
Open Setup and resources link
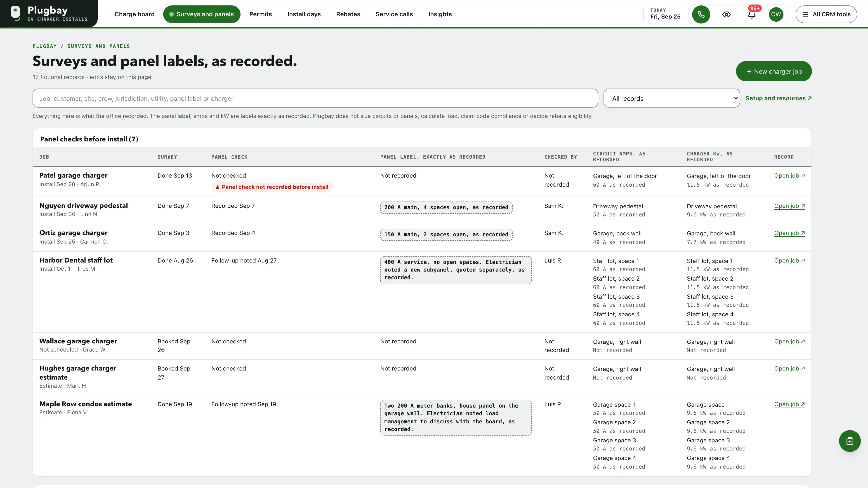click(x=778, y=98)
